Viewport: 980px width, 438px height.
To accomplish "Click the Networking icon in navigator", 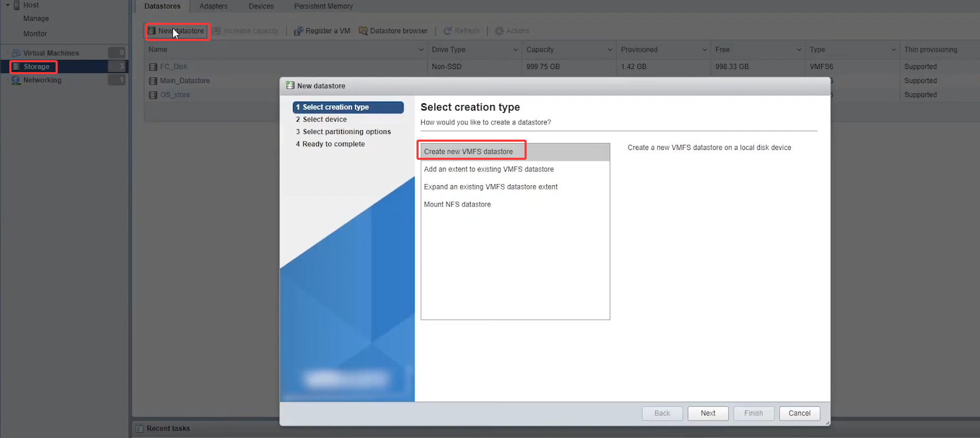I will pyautogui.click(x=16, y=80).
